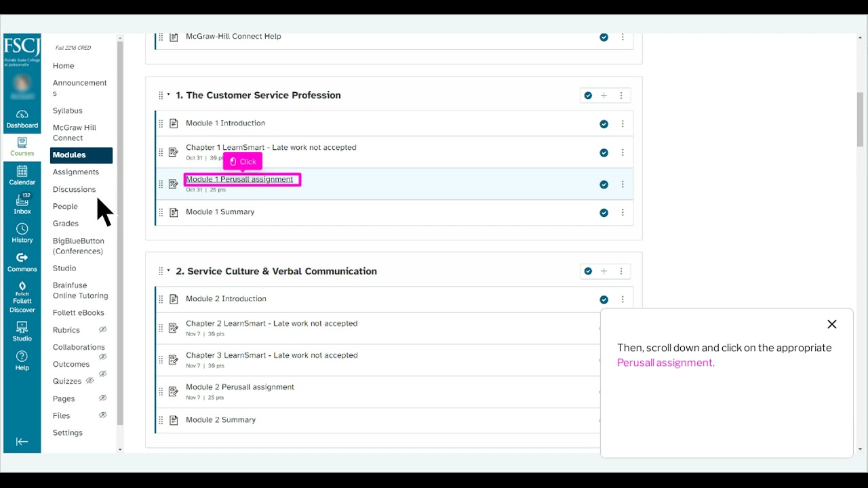Open Settings in course navigation
Image resolution: width=868 pixels, height=488 pixels.
click(x=68, y=433)
